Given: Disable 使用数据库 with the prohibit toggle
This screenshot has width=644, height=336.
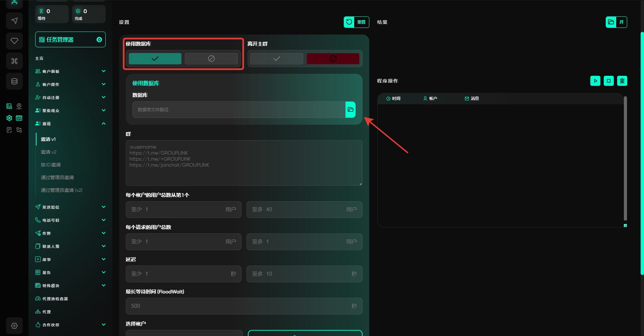Looking at the screenshot, I should click(211, 59).
